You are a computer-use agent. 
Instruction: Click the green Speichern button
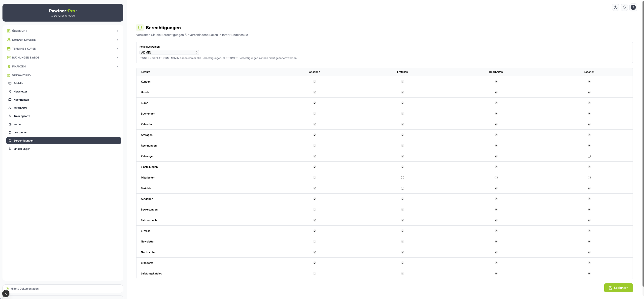pyautogui.click(x=618, y=288)
